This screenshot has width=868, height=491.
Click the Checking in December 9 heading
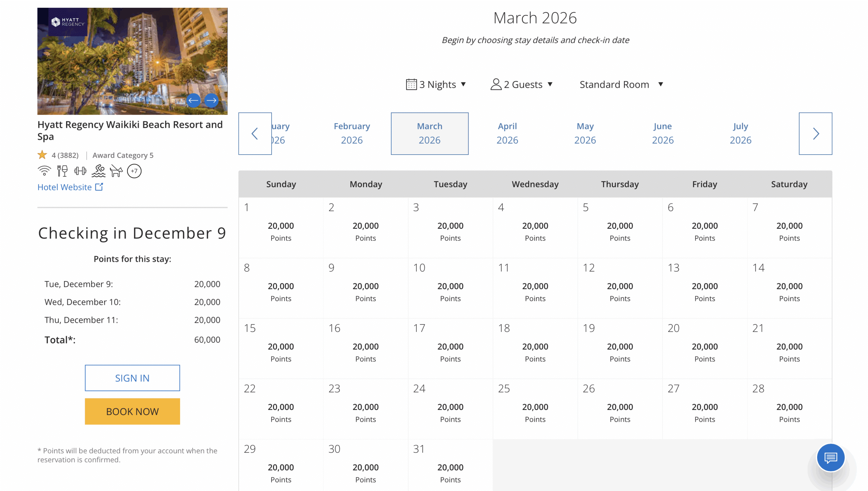pyautogui.click(x=132, y=233)
